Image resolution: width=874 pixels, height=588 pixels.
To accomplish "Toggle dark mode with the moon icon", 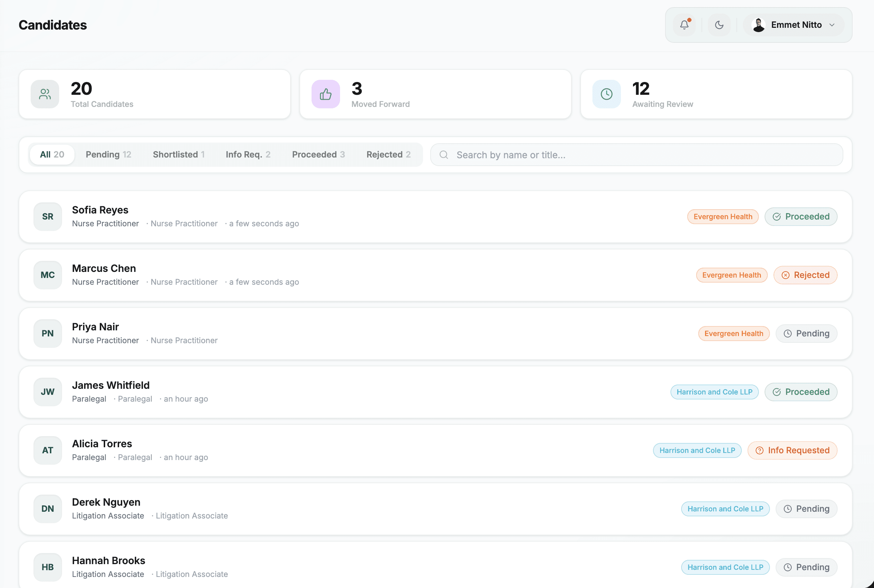I will (719, 25).
